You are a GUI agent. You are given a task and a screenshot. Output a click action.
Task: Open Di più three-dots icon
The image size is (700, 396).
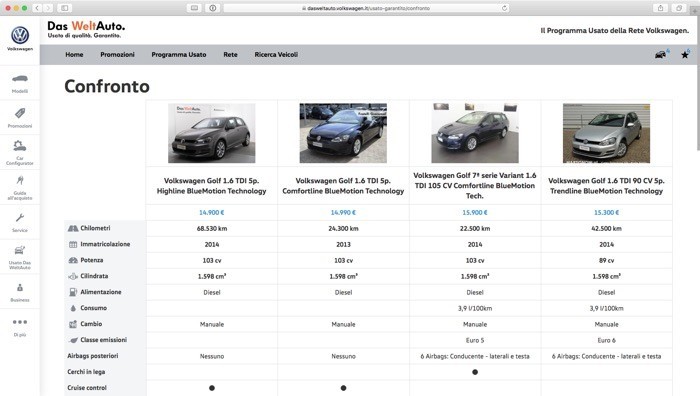click(x=20, y=322)
